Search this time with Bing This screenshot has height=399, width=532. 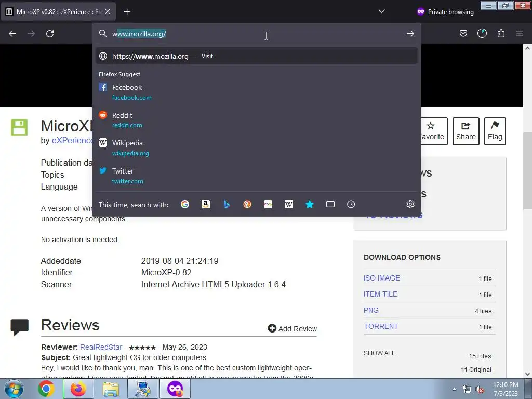(227, 204)
